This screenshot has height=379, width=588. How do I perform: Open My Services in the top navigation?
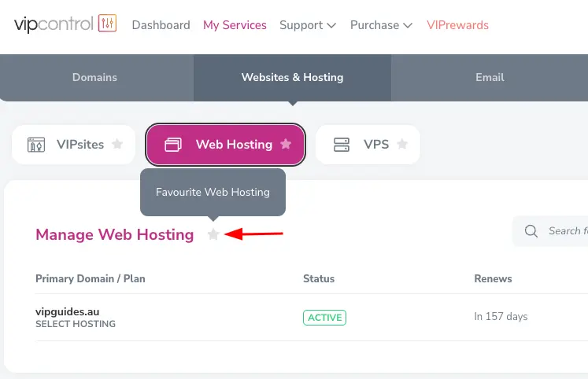coord(235,25)
